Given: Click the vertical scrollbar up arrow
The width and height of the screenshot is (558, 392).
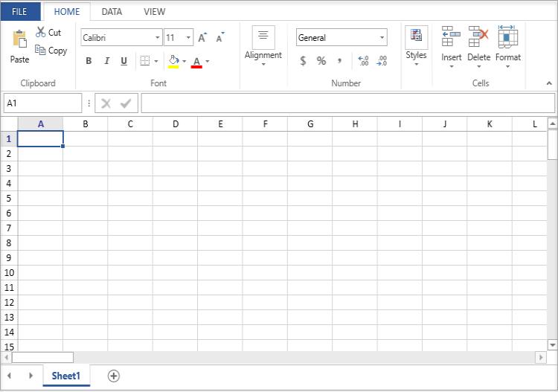Looking at the screenshot, I should pos(552,123).
